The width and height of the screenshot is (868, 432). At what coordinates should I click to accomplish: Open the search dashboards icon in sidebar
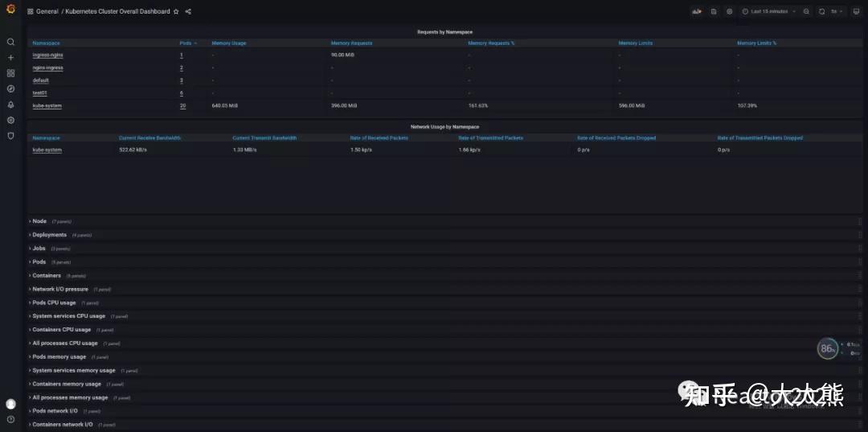[x=10, y=42]
